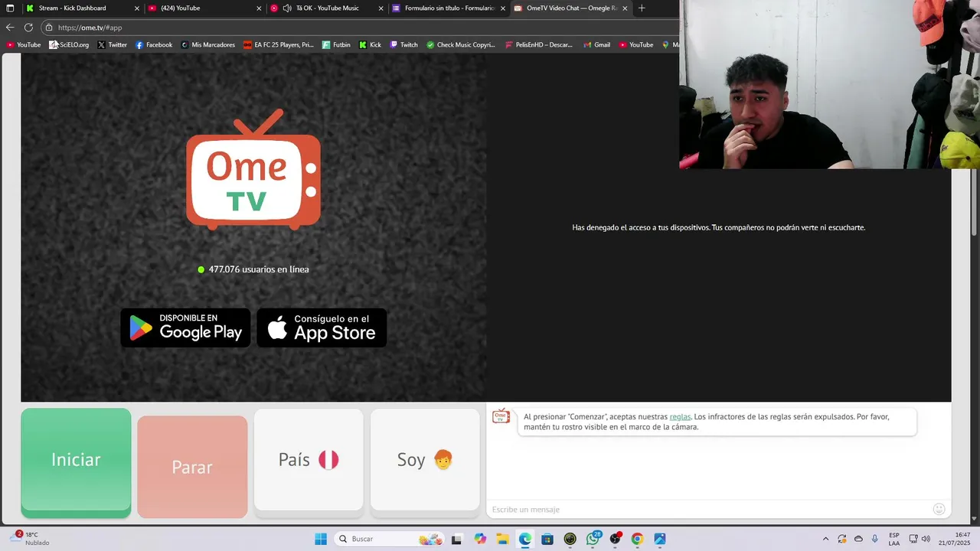The width and height of the screenshot is (980, 551).
Task: Click the OmeTV television logo
Action: tap(253, 170)
